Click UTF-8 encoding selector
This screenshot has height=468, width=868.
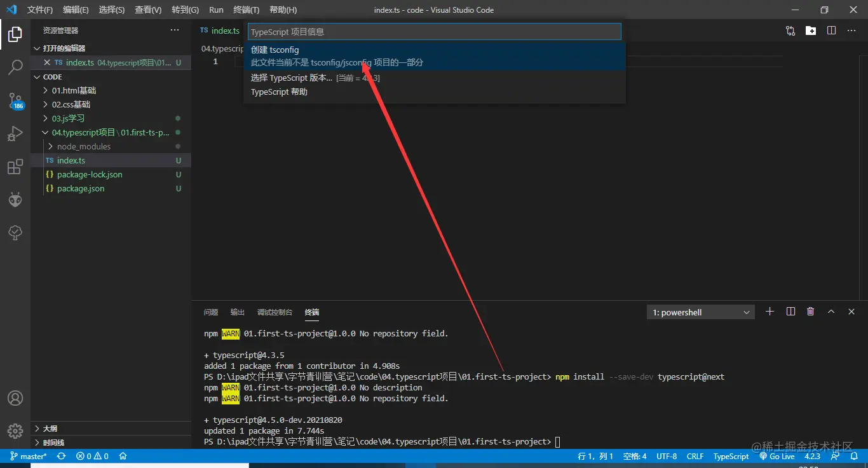pos(667,456)
